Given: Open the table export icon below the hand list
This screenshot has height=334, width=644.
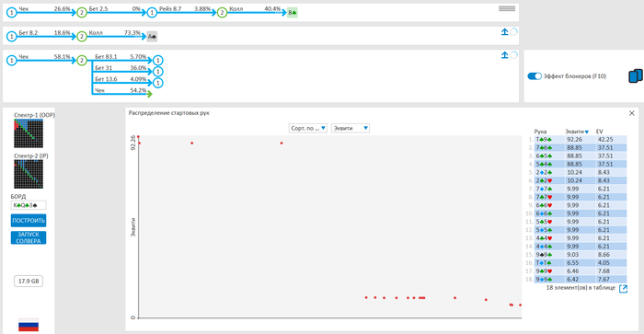Looking at the screenshot, I should [x=623, y=289].
